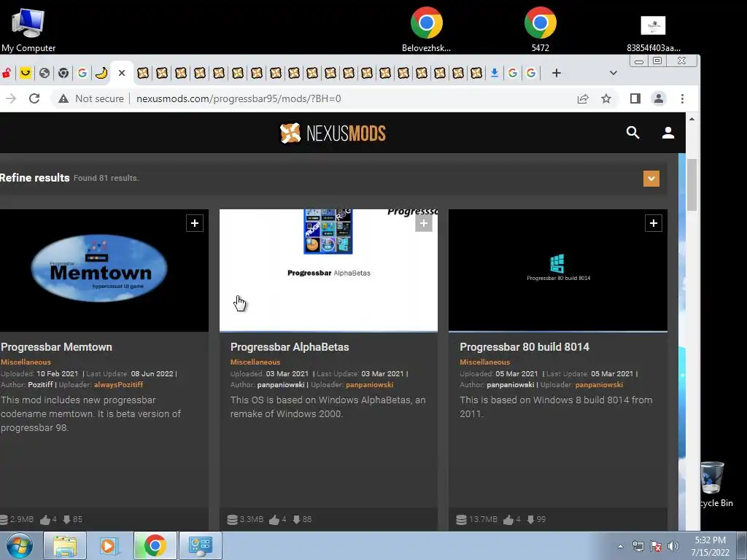This screenshot has height=560, width=747.
Task: Click the volume speaker tray icon
Action: tap(673, 546)
